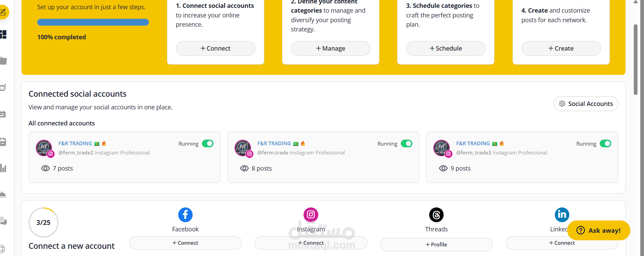Click the 3/25 circular account counter
The width and height of the screenshot is (644, 256).
[43, 222]
